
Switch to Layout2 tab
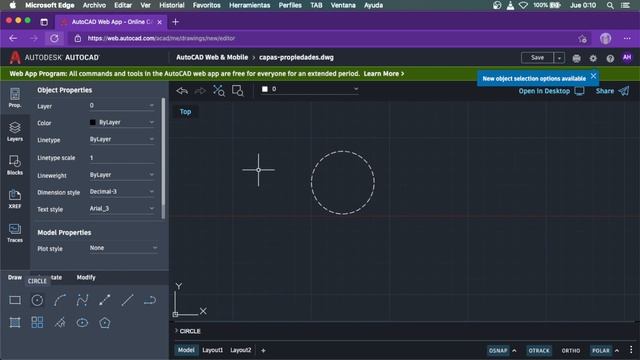click(x=241, y=350)
